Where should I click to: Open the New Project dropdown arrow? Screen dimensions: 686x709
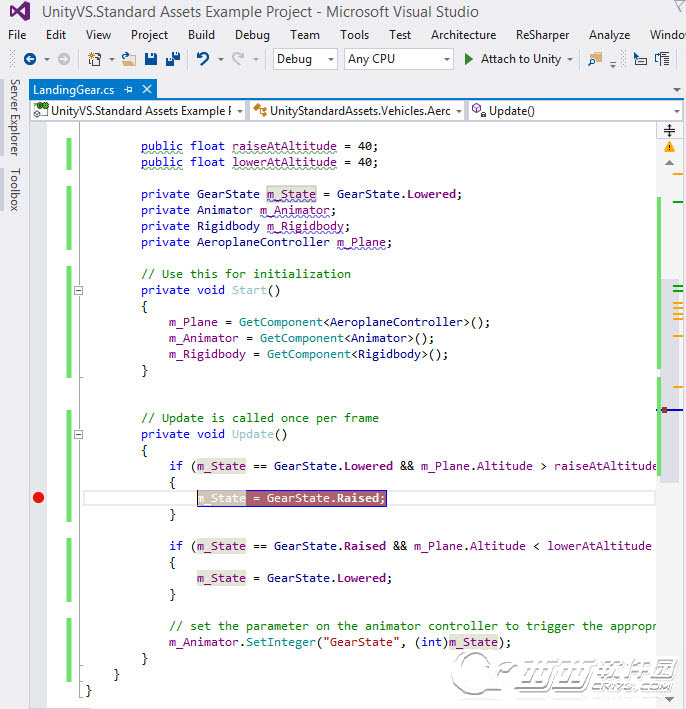(112, 59)
